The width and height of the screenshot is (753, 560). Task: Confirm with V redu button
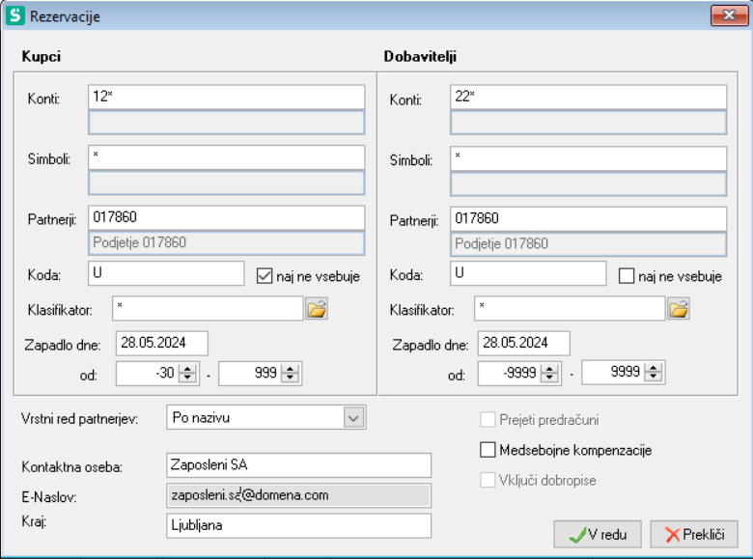[x=598, y=534]
